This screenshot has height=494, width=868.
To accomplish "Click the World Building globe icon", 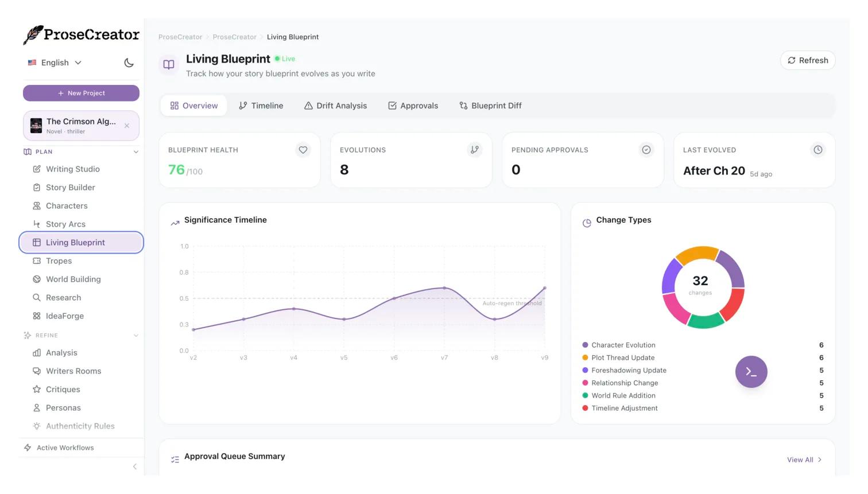I will pyautogui.click(x=37, y=279).
